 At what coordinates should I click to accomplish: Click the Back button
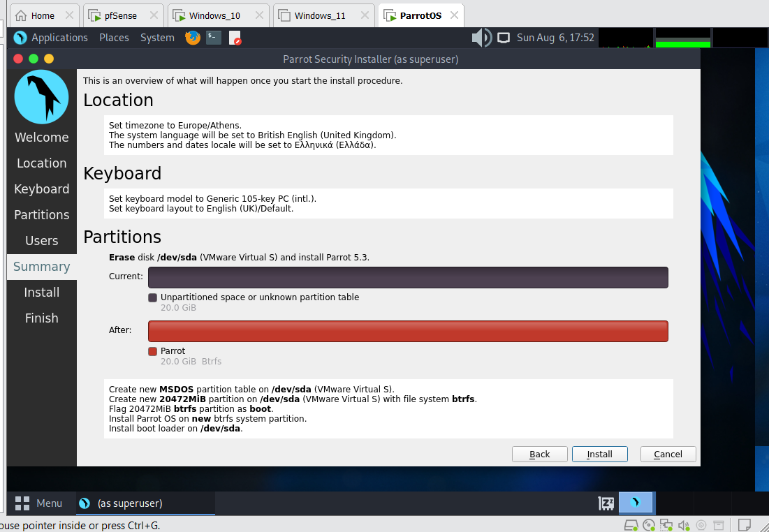[x=539, y=454]
